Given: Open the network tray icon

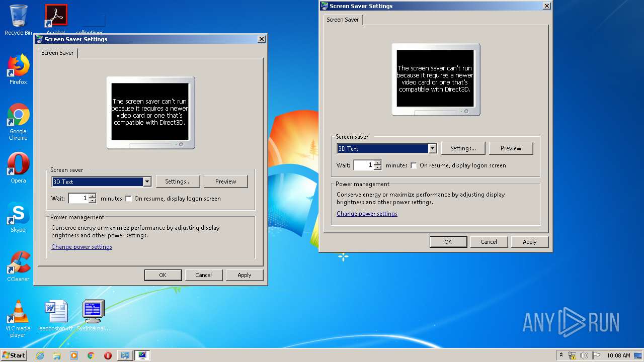Looking at the screenshot, I should click(x=572, y=355).
